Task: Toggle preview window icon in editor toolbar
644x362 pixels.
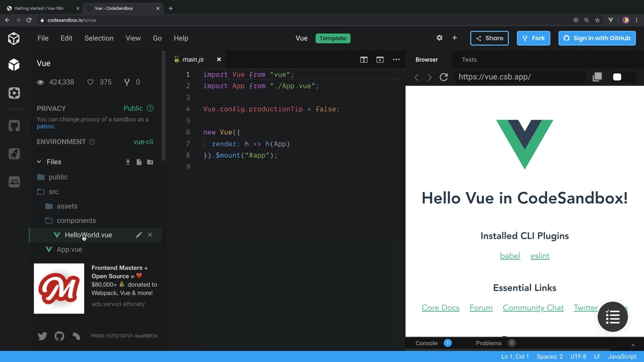Action: [x=380, y=59]
